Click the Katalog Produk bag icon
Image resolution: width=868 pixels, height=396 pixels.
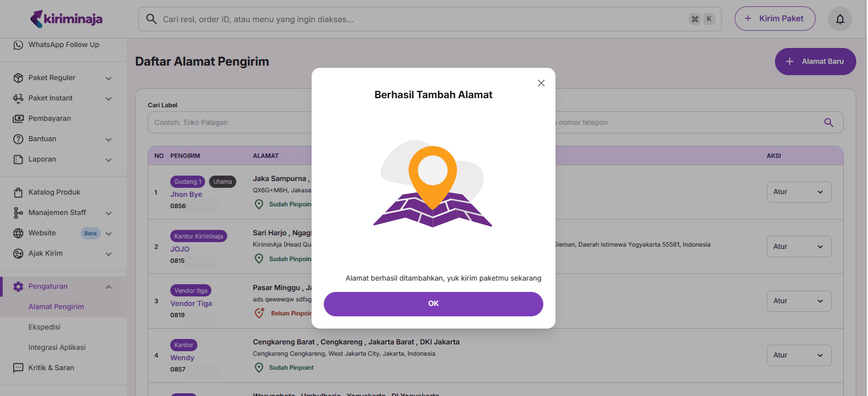18,192
